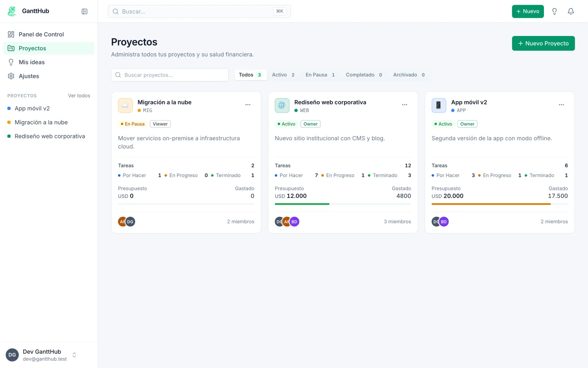The image size is (588, 368).
Task: Open the ideas lightbulb in top bar
Action: 555,11
